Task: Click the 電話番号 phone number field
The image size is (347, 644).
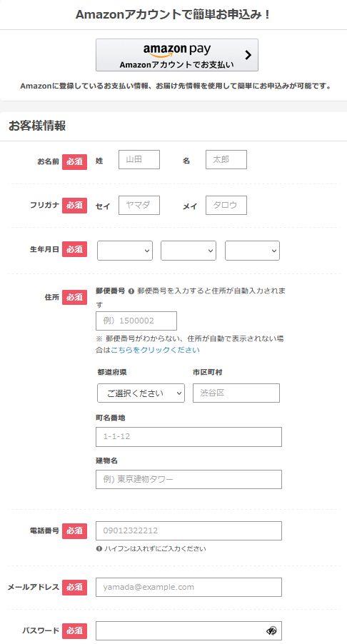Action: (x=189, y=530)
